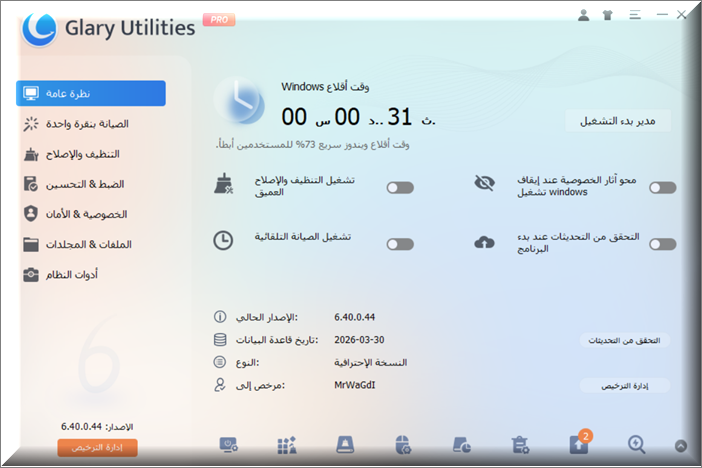Open the context menu manager mouse icon
The image size is (702, 468).
(403, 445)
